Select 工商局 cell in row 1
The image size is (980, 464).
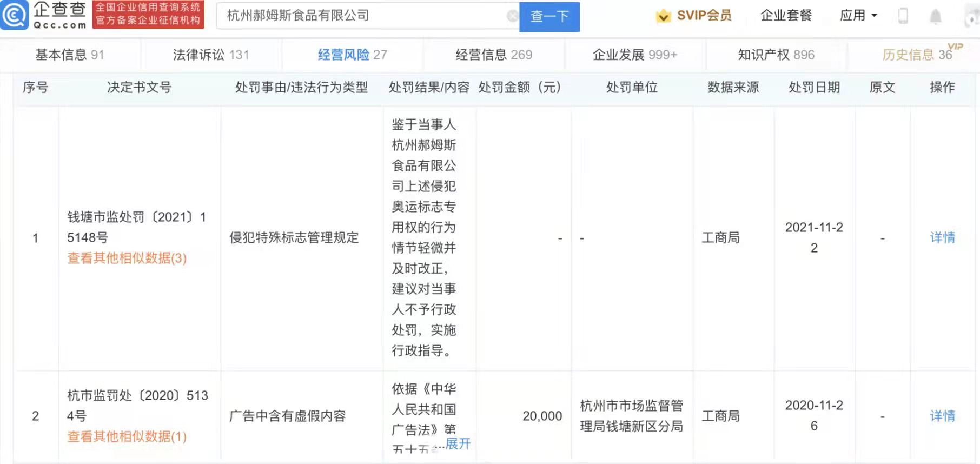point(720,237)
